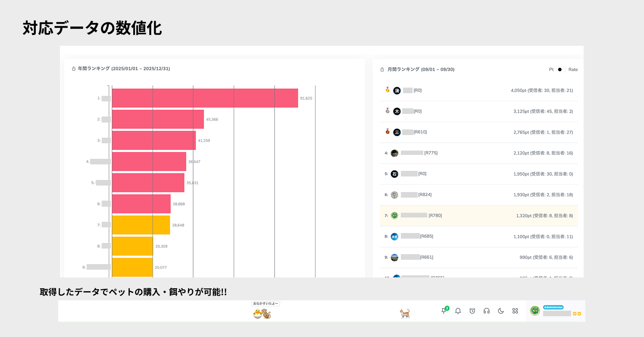The image size is (644, 337).
Task: Click the yellow 28,648 yearly ranking bar
Action: 141,225
